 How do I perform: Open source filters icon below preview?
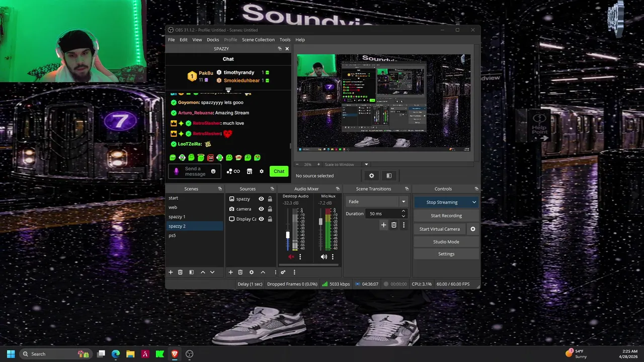388,175
